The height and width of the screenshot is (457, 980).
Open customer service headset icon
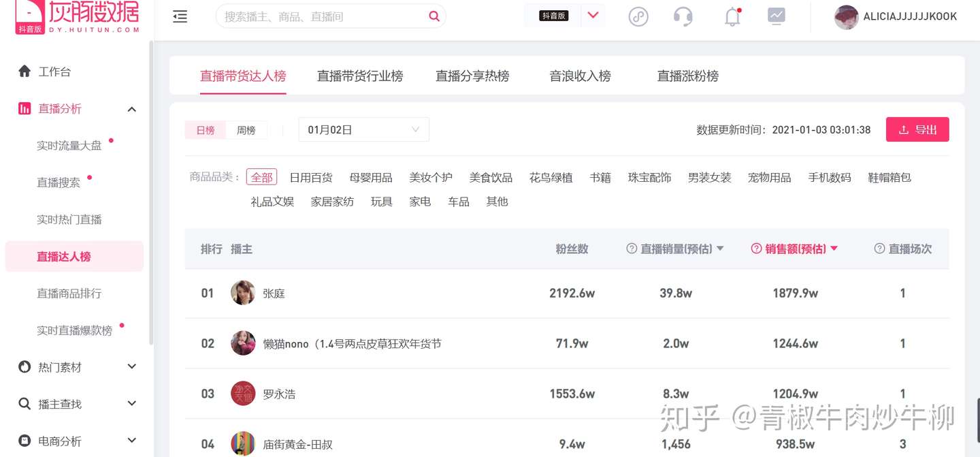[x=683, y=16]
